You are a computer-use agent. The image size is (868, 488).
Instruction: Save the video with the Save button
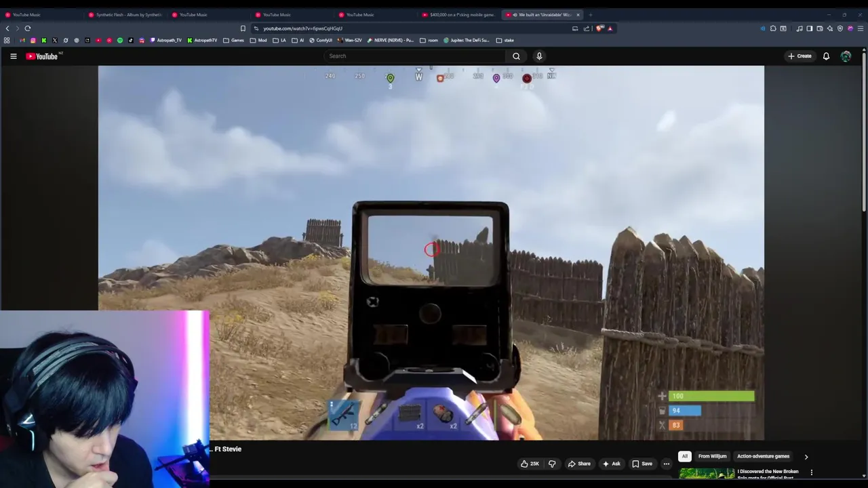642,464
